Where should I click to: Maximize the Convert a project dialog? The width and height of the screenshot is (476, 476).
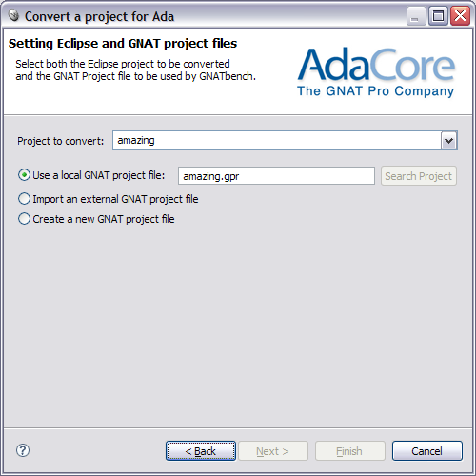point(438,16)
